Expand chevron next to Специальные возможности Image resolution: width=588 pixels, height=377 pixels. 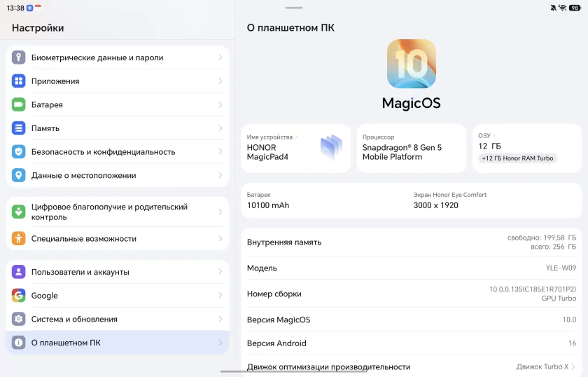click(220, 238)
